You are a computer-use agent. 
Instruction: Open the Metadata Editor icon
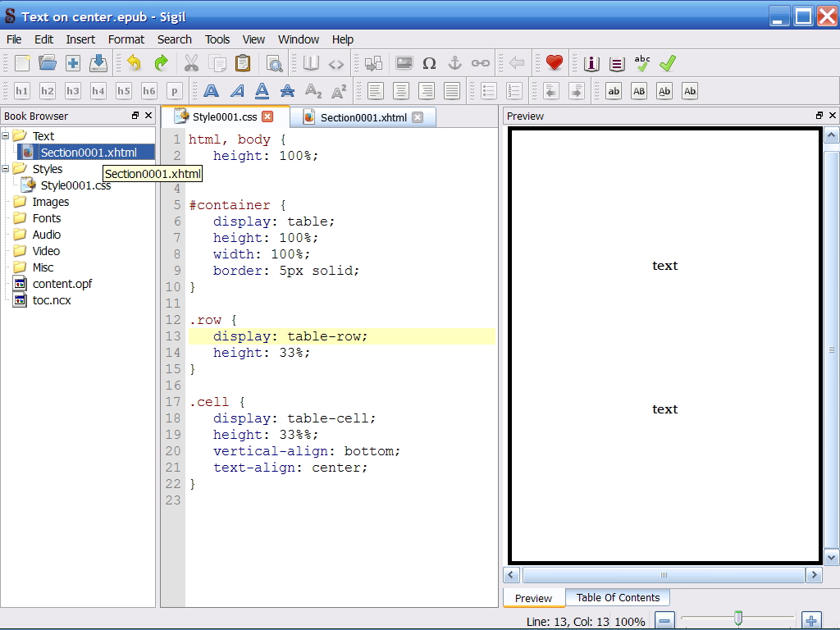tap(591, 63)
